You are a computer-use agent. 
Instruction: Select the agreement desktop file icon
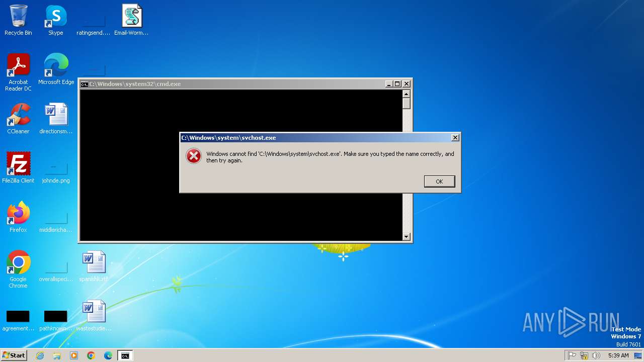[x=18, y=321]
